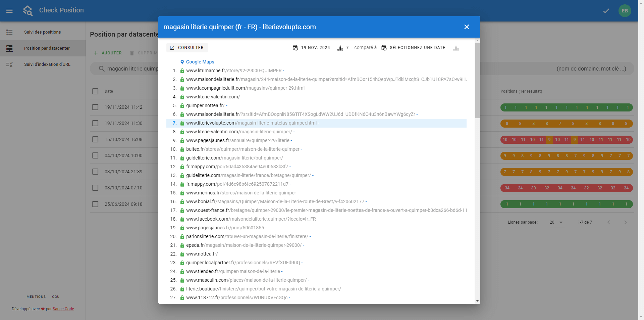Check the 25/06/2024 09:18 row checkbox
This screenshot has height=320, width=644.
[x=95, y=204]
